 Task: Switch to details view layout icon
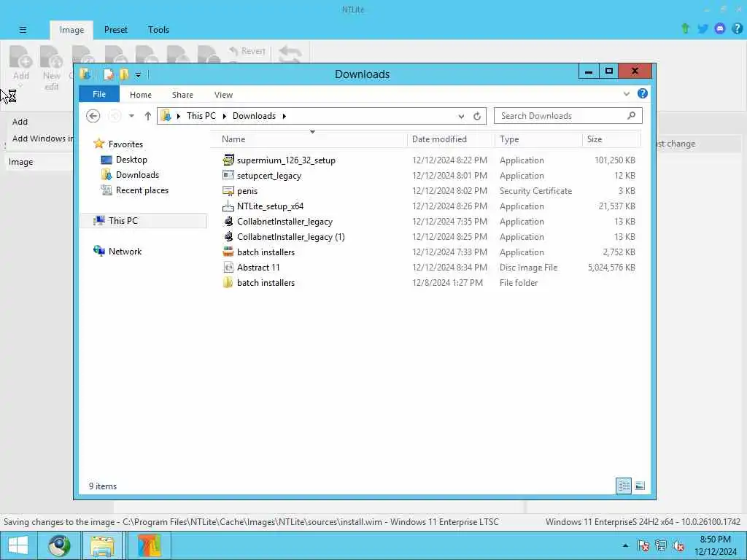[x=624, y=486]
